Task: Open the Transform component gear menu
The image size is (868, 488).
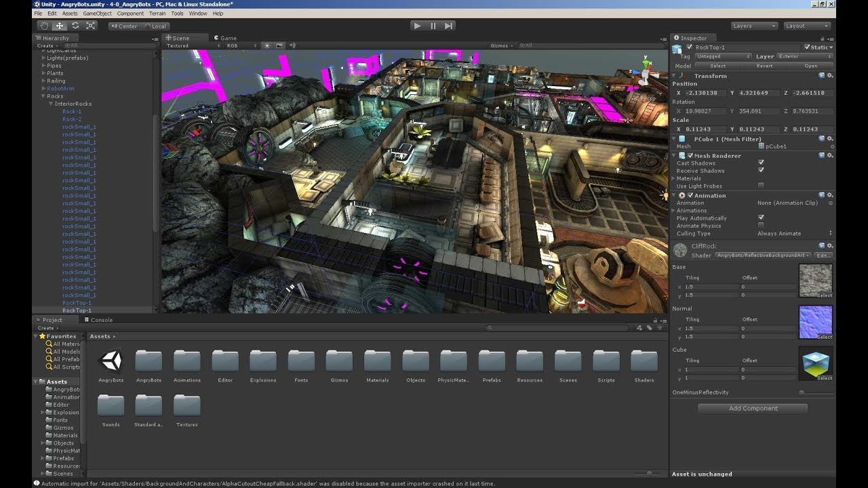Action: point(830,76)
